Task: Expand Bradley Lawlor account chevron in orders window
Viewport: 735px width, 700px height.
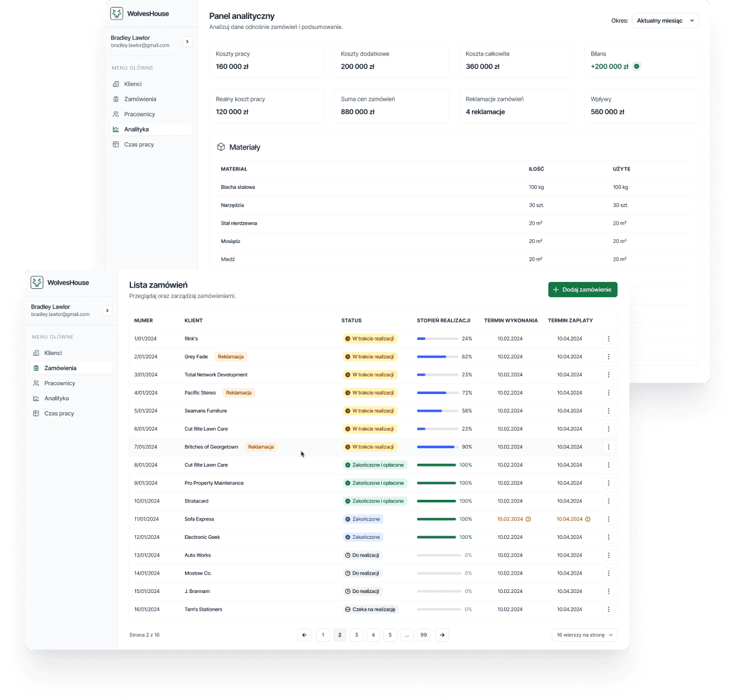Action: tap(108, 310)
